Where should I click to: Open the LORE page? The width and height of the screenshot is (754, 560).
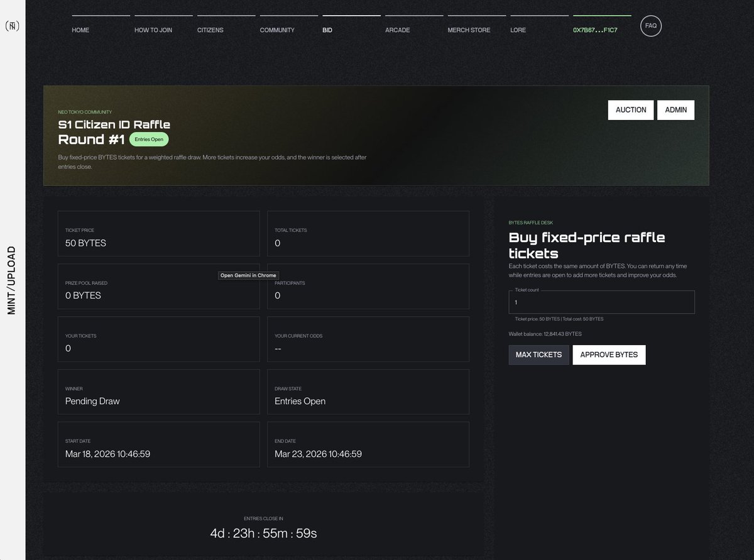518,30
